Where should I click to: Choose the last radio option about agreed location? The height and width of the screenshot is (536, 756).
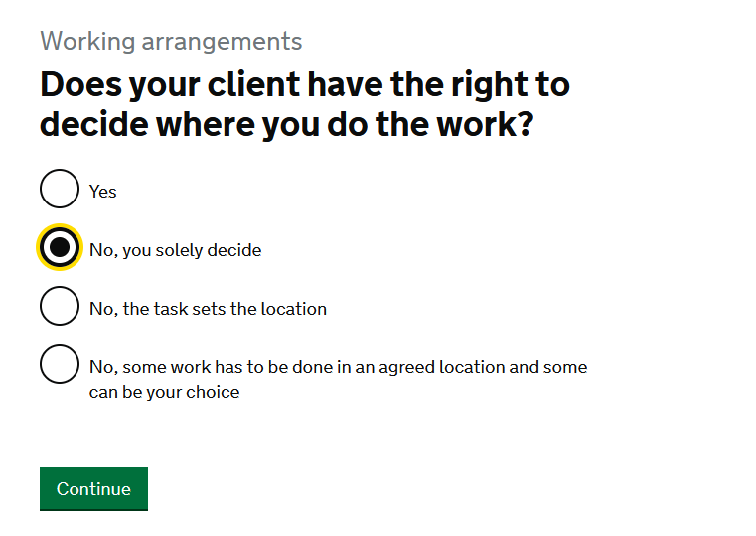[60, 364]
